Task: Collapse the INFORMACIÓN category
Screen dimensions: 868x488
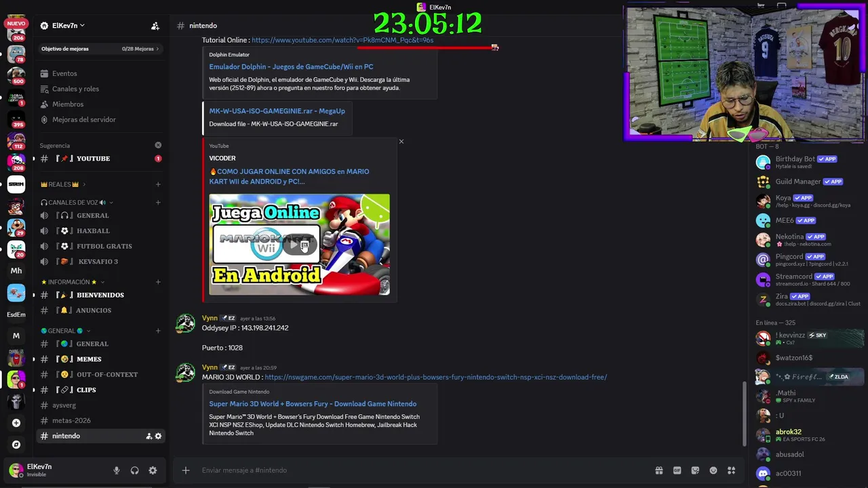Action: pyautogui.click(x=72, y=282)
